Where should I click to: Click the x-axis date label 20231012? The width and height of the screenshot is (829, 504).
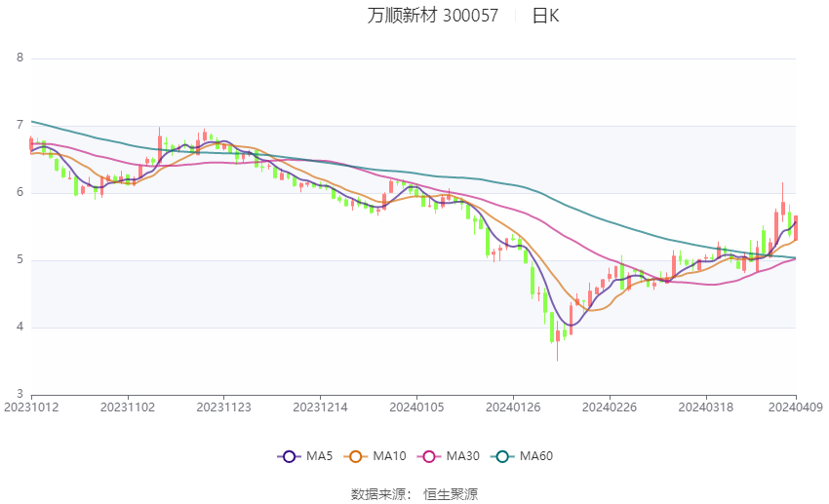(31, 407)
